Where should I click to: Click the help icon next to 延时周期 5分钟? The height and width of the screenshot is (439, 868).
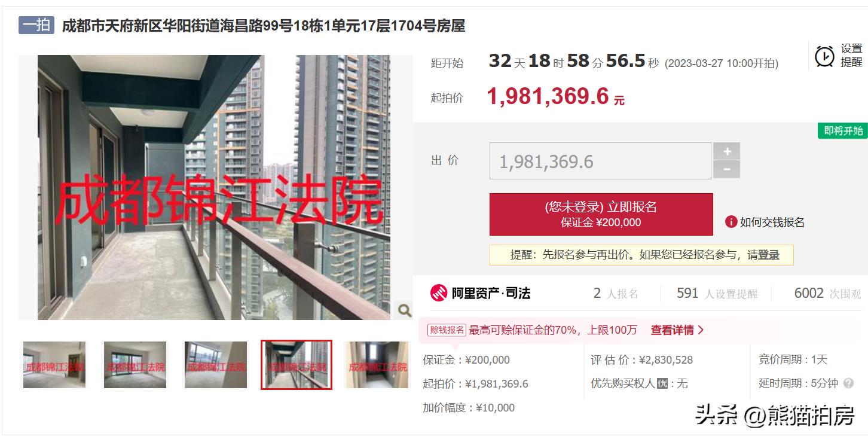[x=848, y=383]
